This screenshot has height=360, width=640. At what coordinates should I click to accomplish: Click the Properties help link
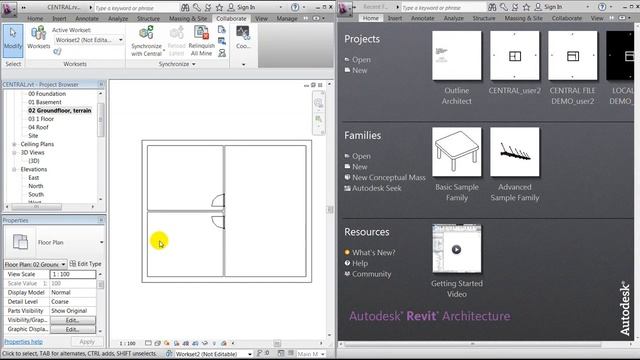click(x=23, y=342)
